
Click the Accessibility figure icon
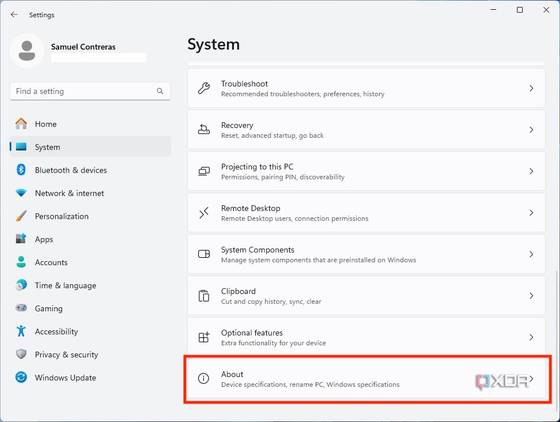pyautogui.click(x=21, y=331)
